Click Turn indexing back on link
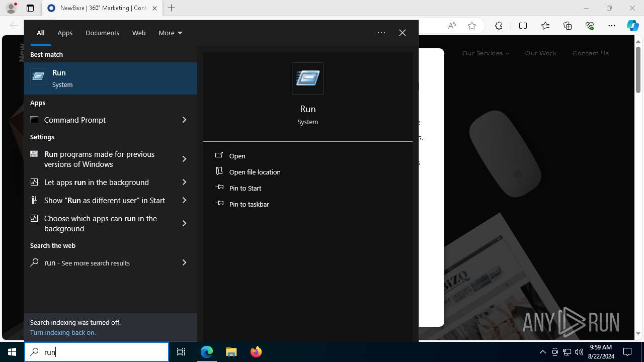Screen dimensions: 644x362 coord(63,332)
